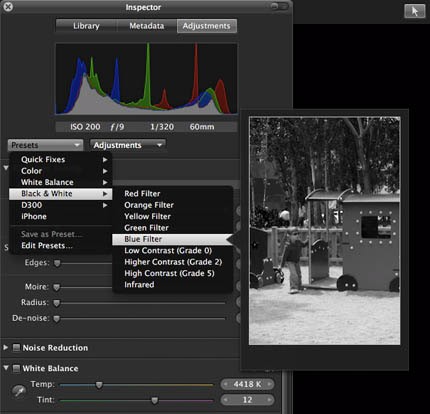Expand the Noise Reduction section
The image size is (430, 414).
6,348
